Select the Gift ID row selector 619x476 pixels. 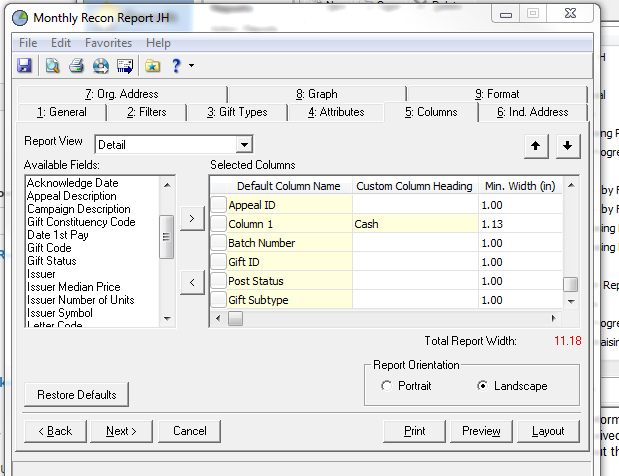tap(218, 261)
